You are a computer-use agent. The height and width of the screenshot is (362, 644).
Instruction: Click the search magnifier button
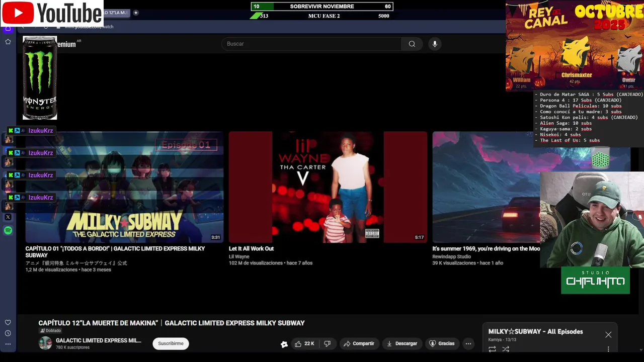click(412, 44)
